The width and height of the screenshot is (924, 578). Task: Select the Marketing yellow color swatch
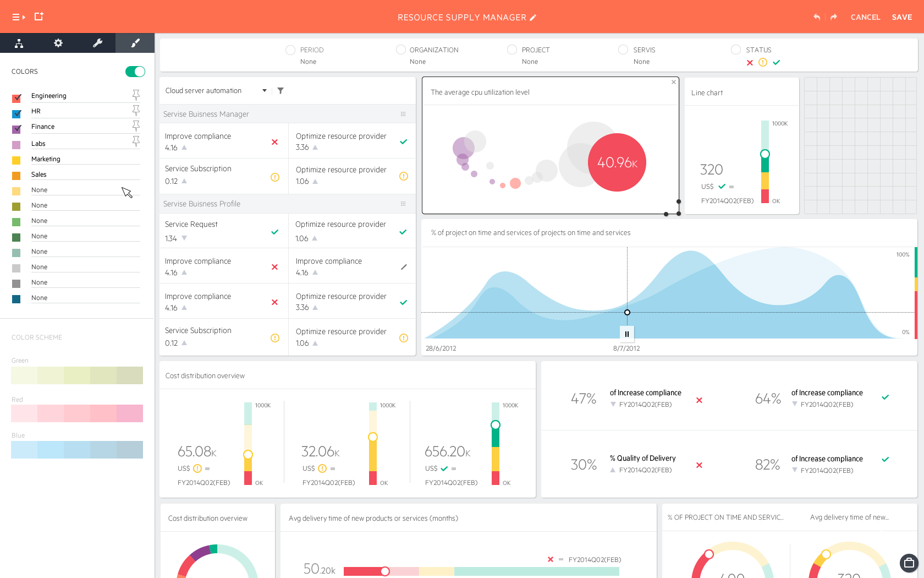[x=16, y=160]
